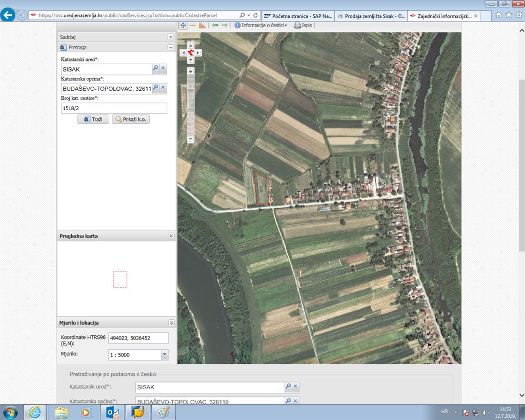Click the Broj kat. čestice input field
The width and height of the screenshot is (525, 420).
114,108
